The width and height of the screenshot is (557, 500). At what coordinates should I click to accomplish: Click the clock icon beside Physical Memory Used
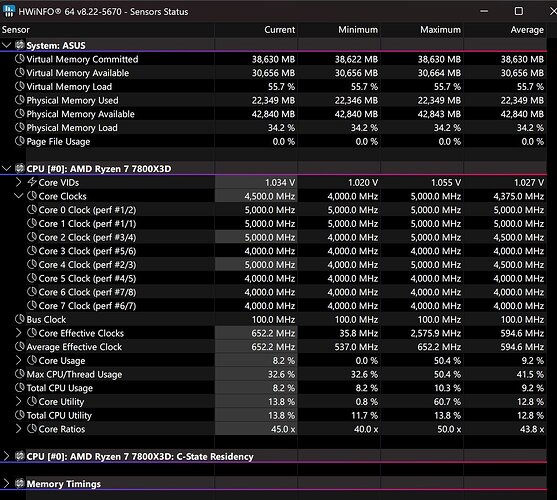coord(20,100)
